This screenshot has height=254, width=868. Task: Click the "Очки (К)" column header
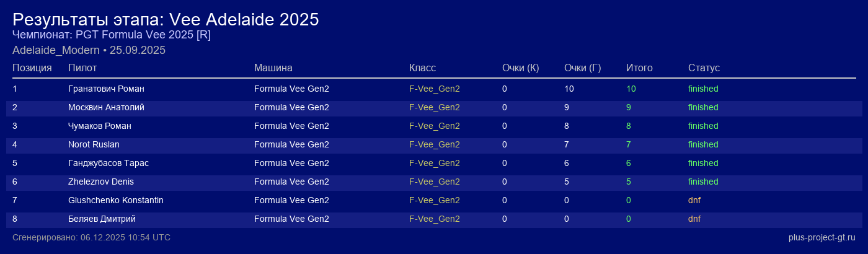pos(520,68)
